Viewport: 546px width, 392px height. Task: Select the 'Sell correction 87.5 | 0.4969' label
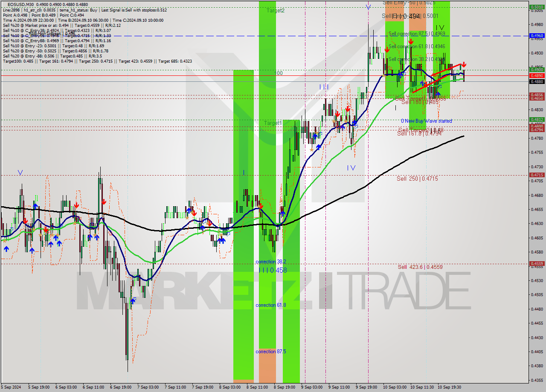[x=417, y=34]
